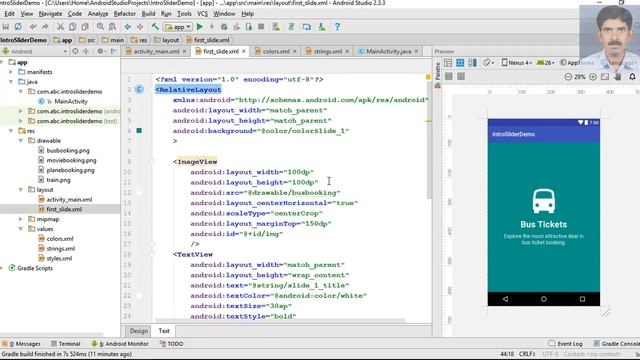
Task: Open the VCS menu
Action: coord(202,14)
